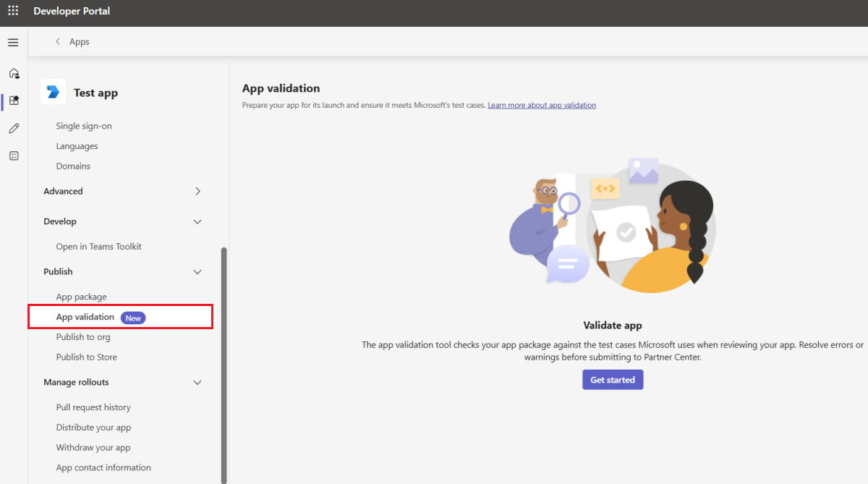
Task: Click the validation illustration image
Action: click(613, 225)
